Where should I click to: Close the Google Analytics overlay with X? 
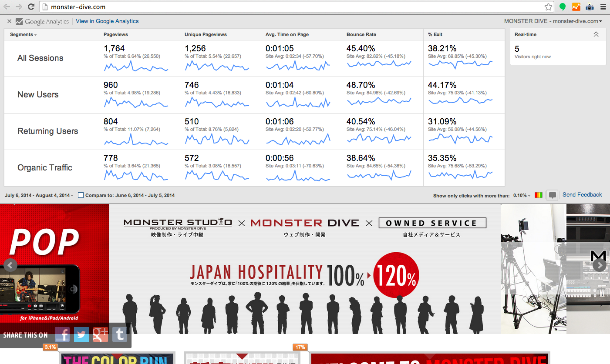(10, 21)
